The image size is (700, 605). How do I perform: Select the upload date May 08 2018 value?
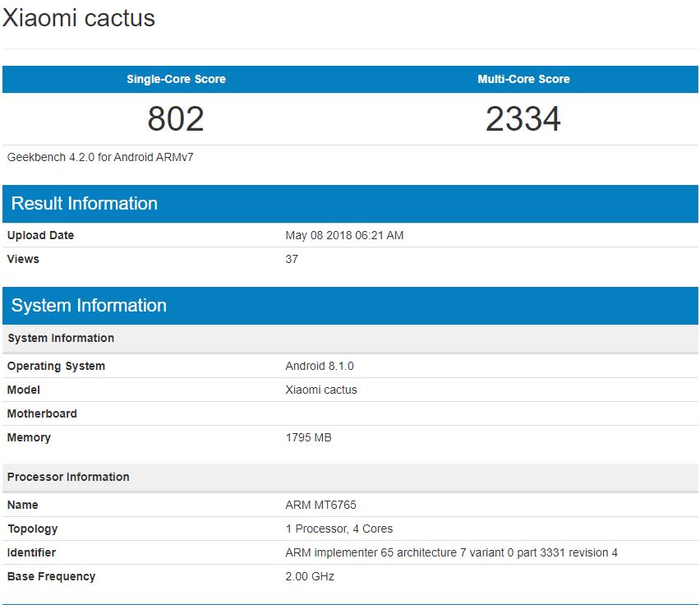[344, 235]
